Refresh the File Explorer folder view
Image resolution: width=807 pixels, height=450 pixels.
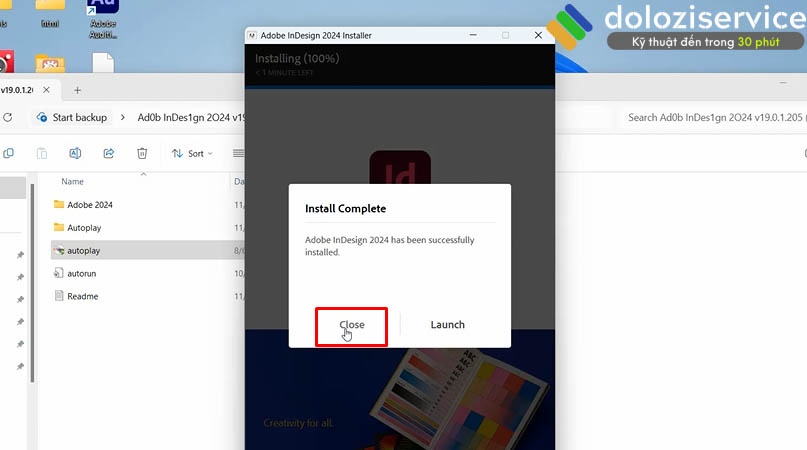pyautogui.click(x=8, y=117)
